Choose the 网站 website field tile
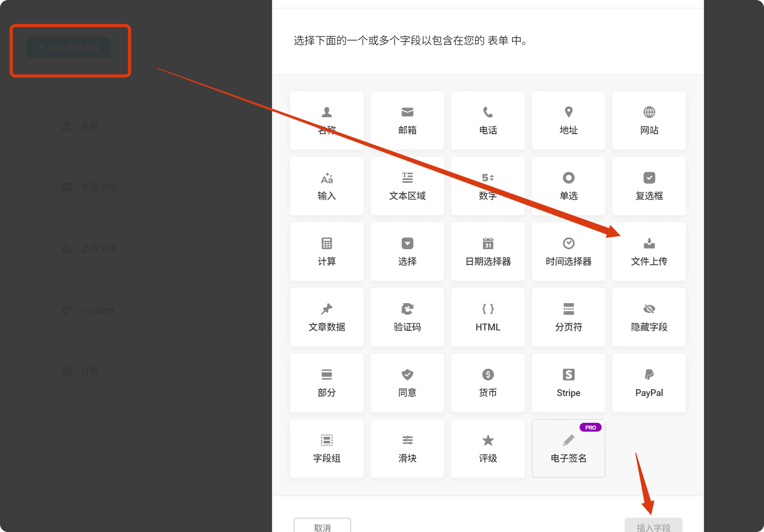The image size is (764, 532). [x=649, y=120]
